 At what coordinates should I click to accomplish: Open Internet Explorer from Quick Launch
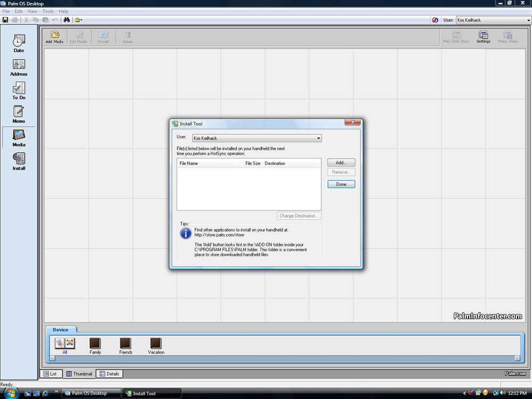pyautogui.click(x=45, y=394)
